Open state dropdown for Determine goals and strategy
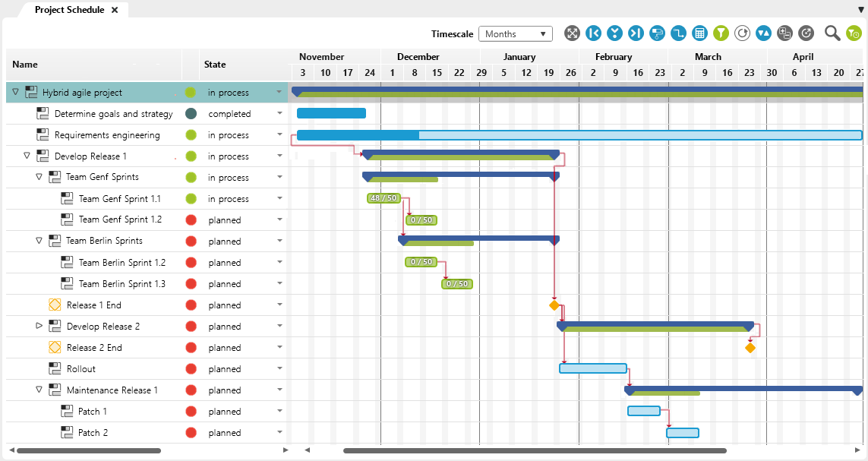Image resolution: width=868 pixels, height=461 pixels. tap(279, 113)
